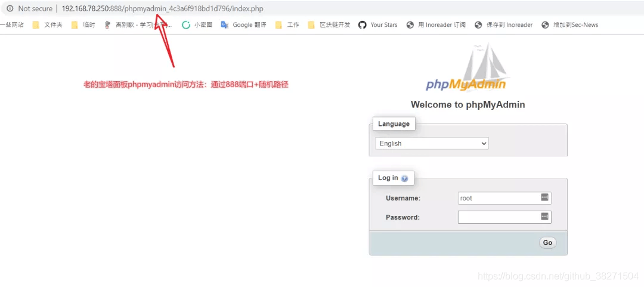The image size is (644, 287).
Task: Click the Password input field
Action: click(504, 217)
